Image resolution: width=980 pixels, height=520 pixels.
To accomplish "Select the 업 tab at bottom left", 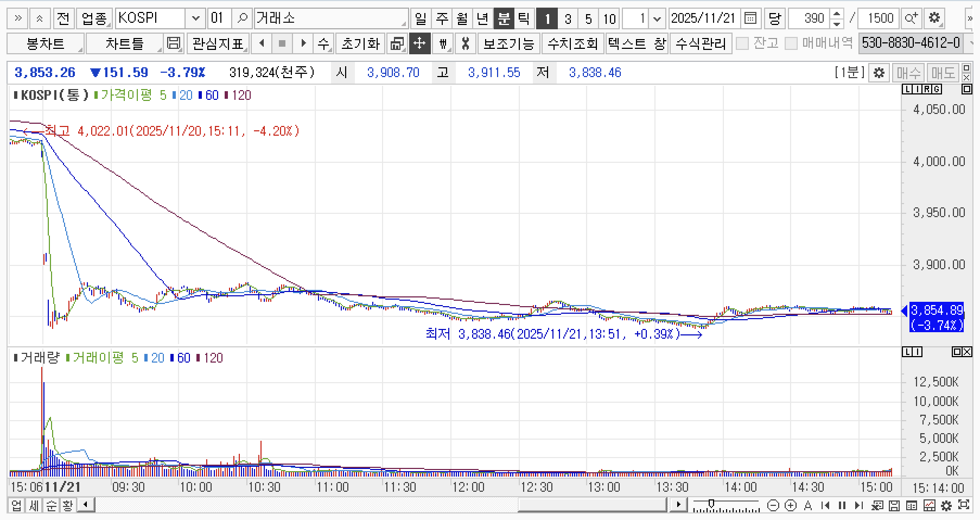I will (x=16, y=505).
